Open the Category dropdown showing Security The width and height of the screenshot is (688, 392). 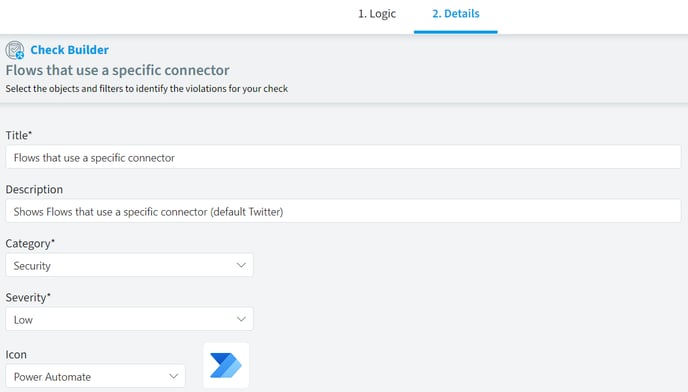(129, 265)
